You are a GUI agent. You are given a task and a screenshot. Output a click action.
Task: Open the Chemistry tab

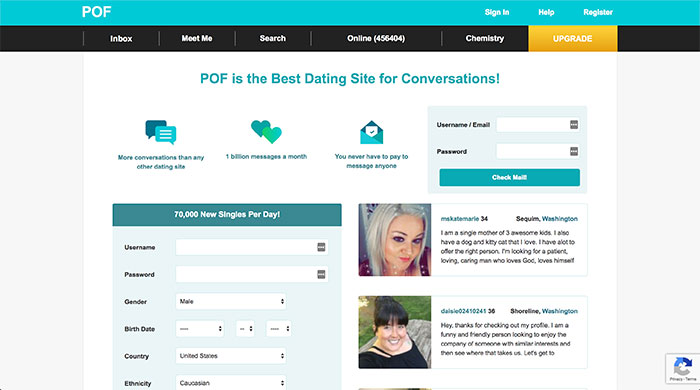point(485,38)
